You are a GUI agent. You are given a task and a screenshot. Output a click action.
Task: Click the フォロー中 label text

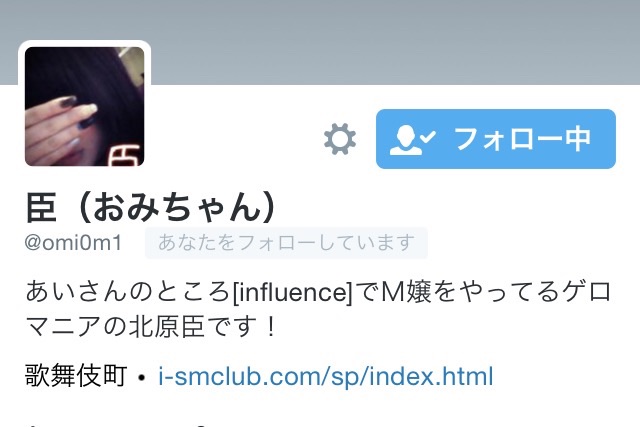coord(522,139)
